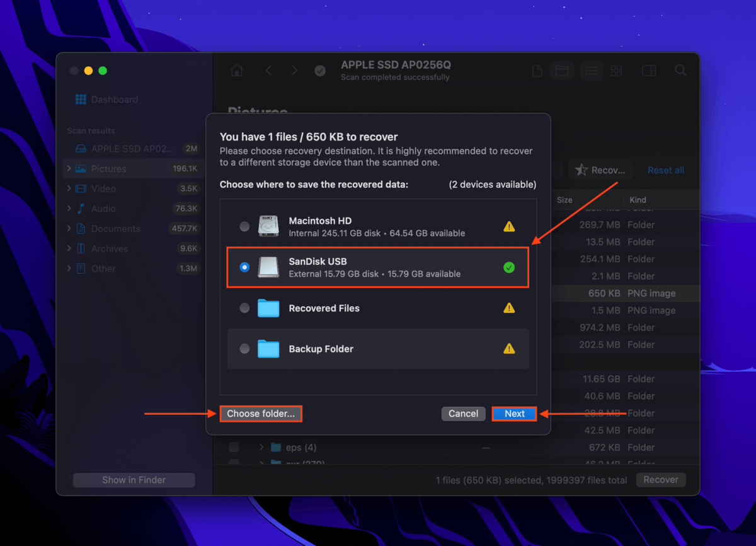
Task: Navigate forward with the right chevron
Action: tap(294, 71)
